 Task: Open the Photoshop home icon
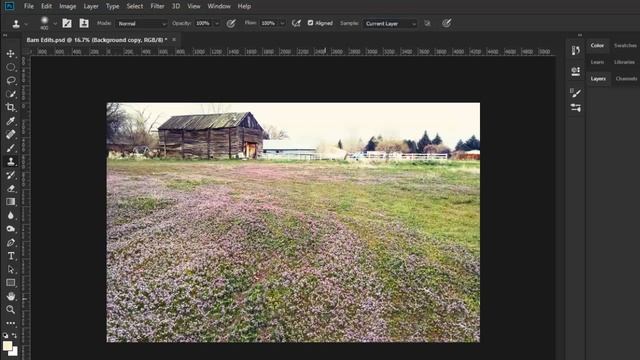pos(9,6)
